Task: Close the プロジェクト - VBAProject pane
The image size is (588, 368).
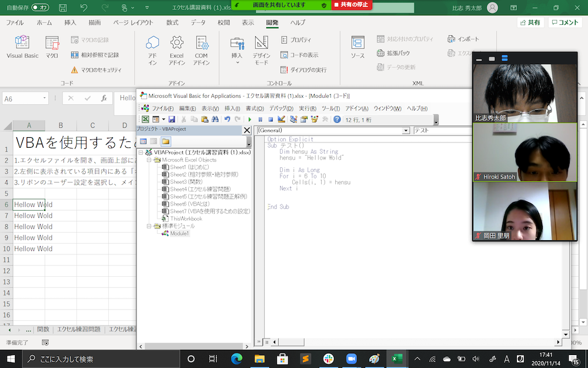Action: (247, 130)
